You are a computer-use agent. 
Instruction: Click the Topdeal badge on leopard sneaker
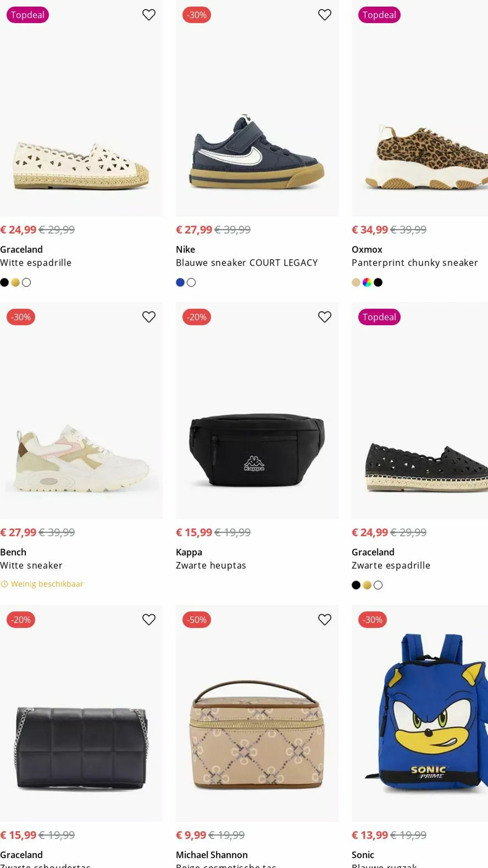(379, 15)
